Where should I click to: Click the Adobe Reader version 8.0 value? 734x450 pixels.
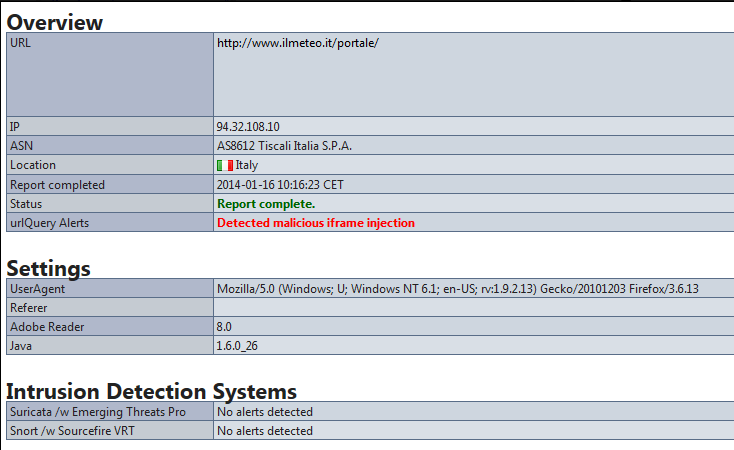click(x=224, y=327)
